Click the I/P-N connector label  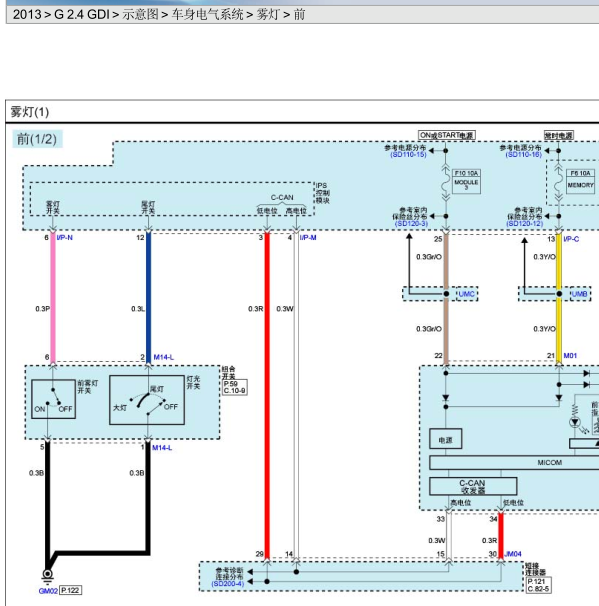click(x=65, y=238)
